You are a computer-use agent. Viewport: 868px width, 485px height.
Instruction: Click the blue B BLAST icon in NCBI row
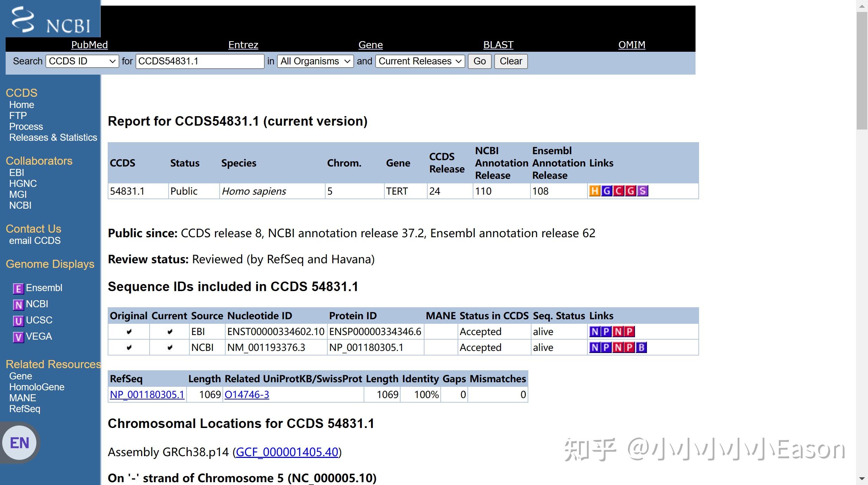click(x=641, y=347)
